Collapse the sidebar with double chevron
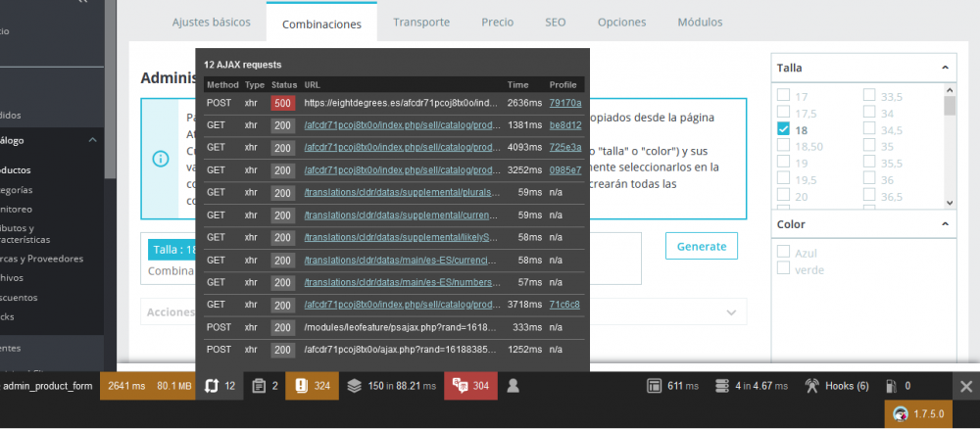The image size is (980, 429). point(82,3)
